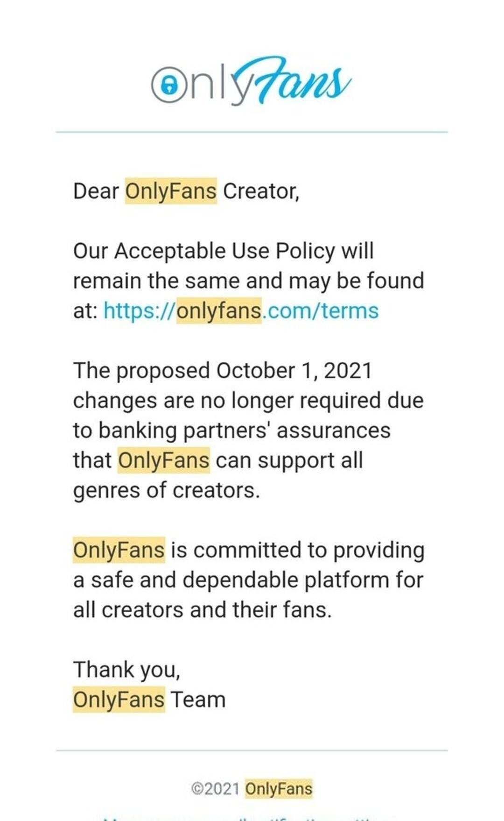Click highlighted OnlyFans before "is committed"
Viewport: 504px width, 821px height.
click(119, 550)
